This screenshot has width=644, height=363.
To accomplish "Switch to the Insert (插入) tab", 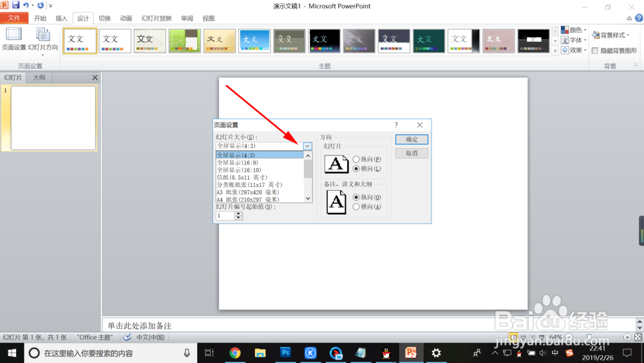I will coord(61,18).
